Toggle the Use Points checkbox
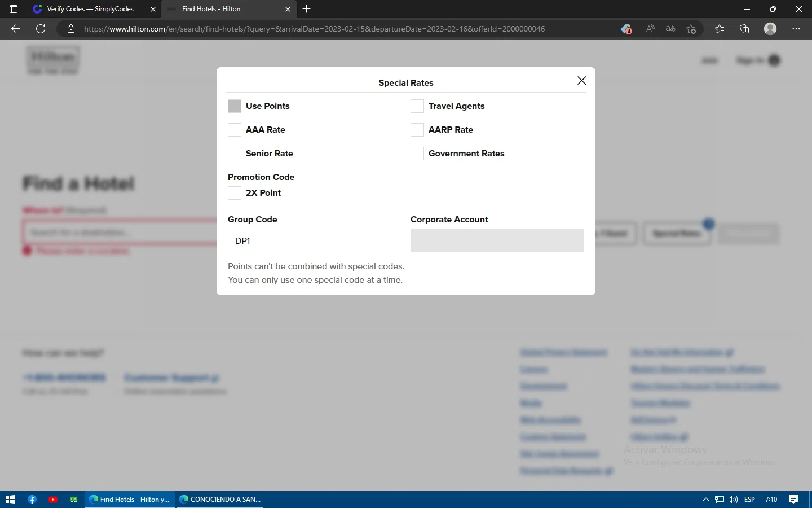This screenshot has height=508, width=812. (x=235, y=106)
